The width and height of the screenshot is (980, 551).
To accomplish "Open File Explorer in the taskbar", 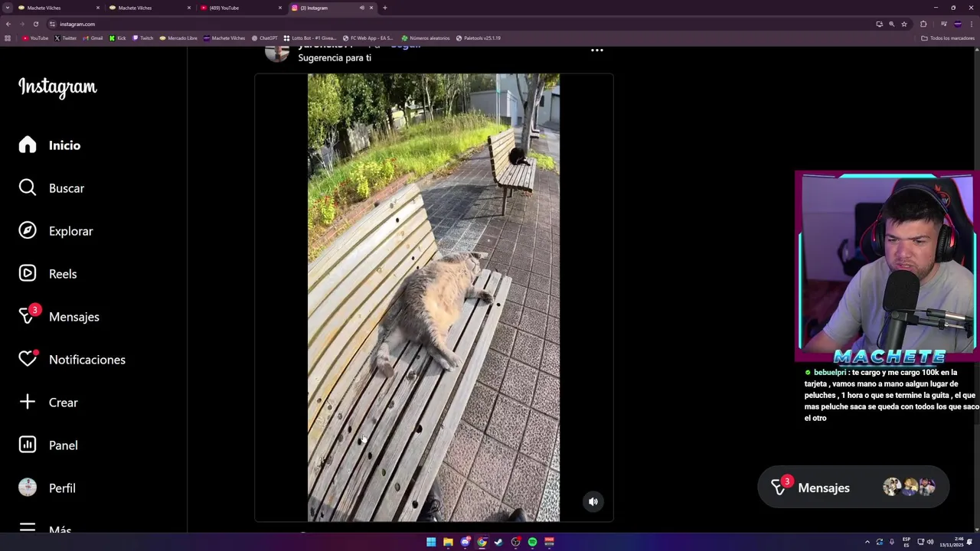I will click(x=448, y=542).
